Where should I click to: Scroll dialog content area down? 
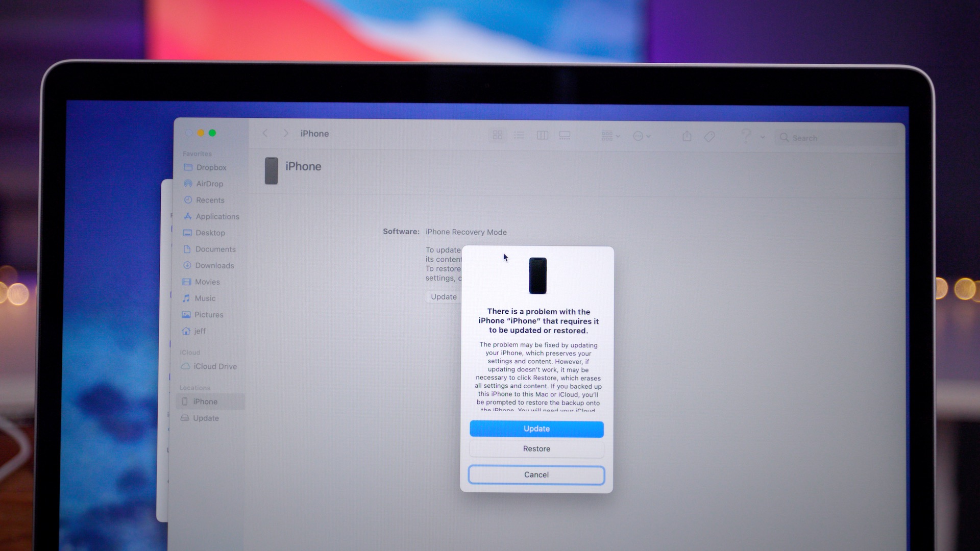point(537,377)
